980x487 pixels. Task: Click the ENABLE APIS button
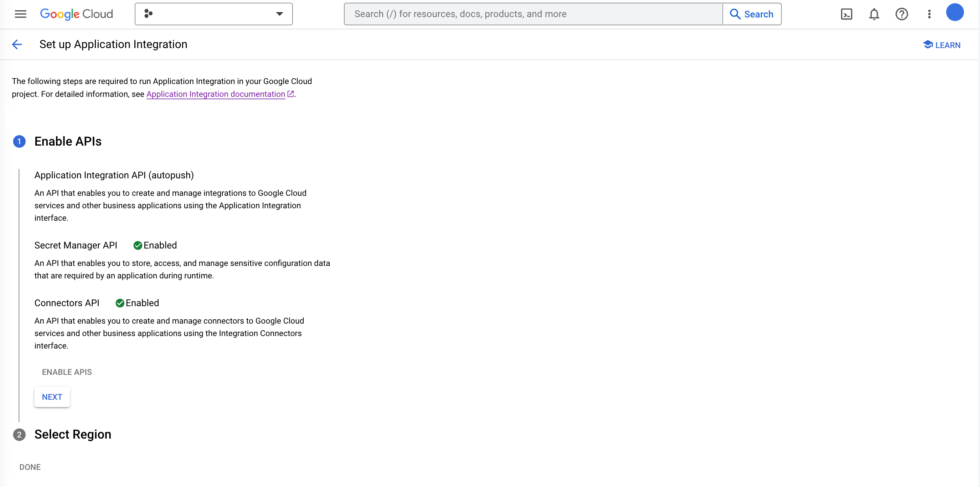[x=67, y=372]
